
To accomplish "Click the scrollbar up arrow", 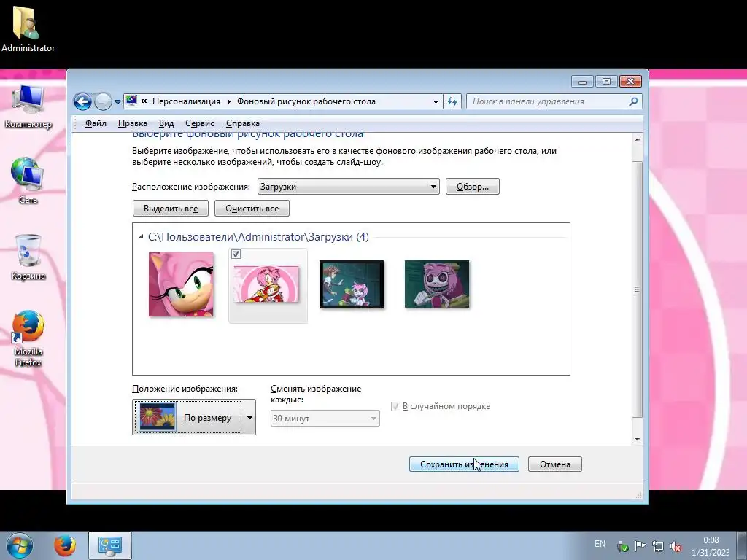I will pyautogui.click(x=638, y=139).
